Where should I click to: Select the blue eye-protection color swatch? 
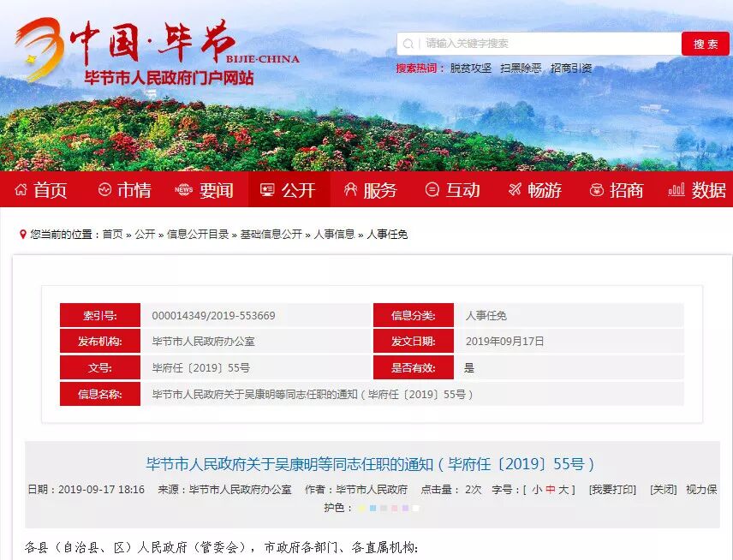372,508
